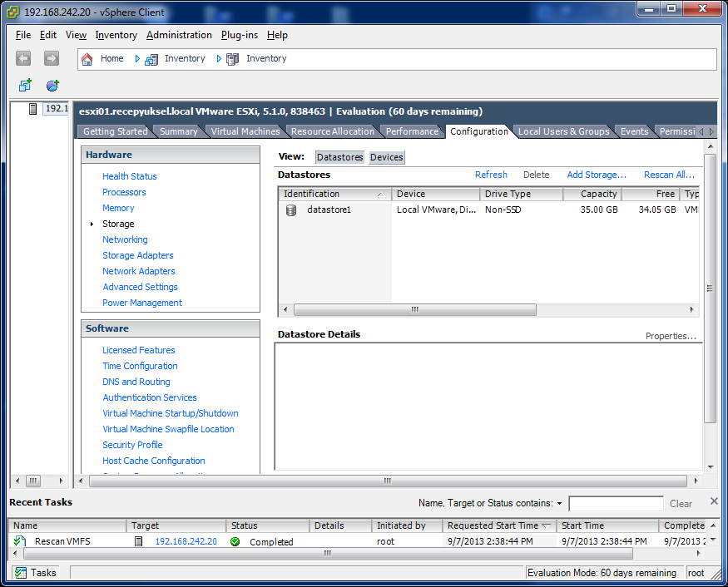
Task: Open datastore Properties link
Action: [671, 336]
